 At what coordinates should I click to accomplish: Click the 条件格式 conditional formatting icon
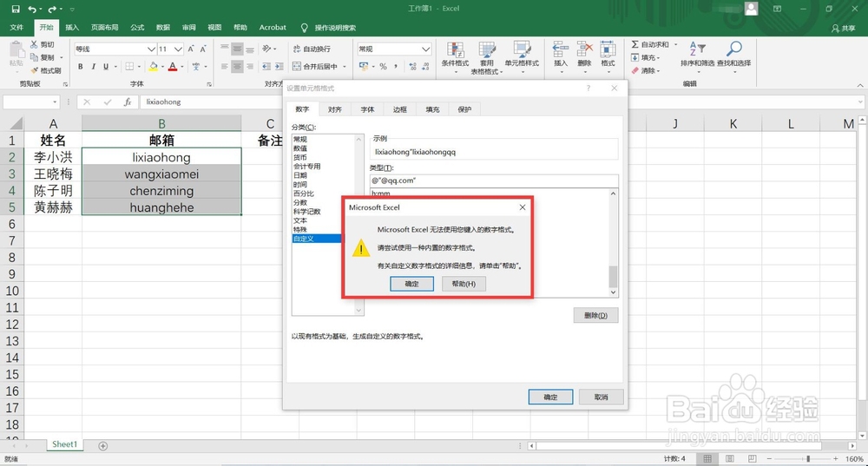[455, 49]
